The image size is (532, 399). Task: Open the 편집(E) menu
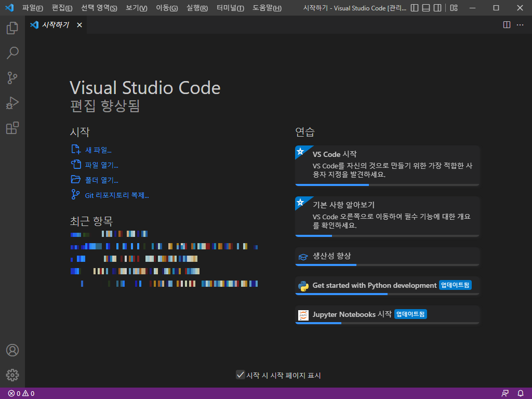[62, 8]
